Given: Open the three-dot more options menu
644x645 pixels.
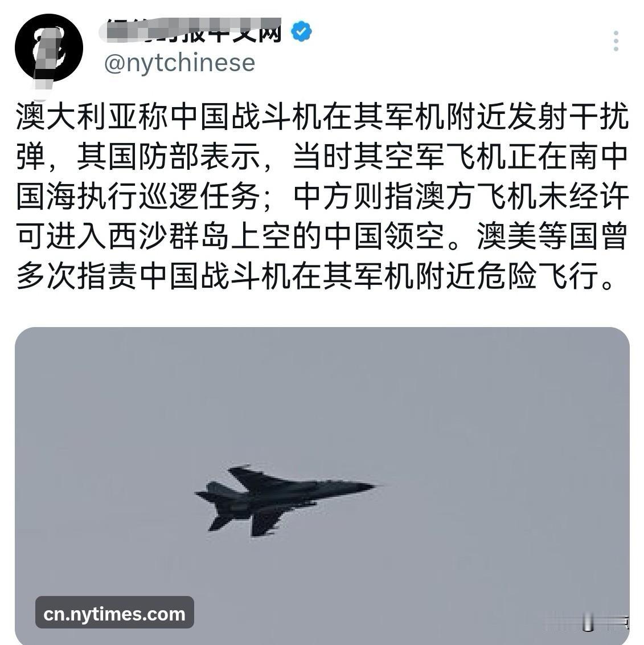Looking at the screenshot, I should click(x=615, y=40).
